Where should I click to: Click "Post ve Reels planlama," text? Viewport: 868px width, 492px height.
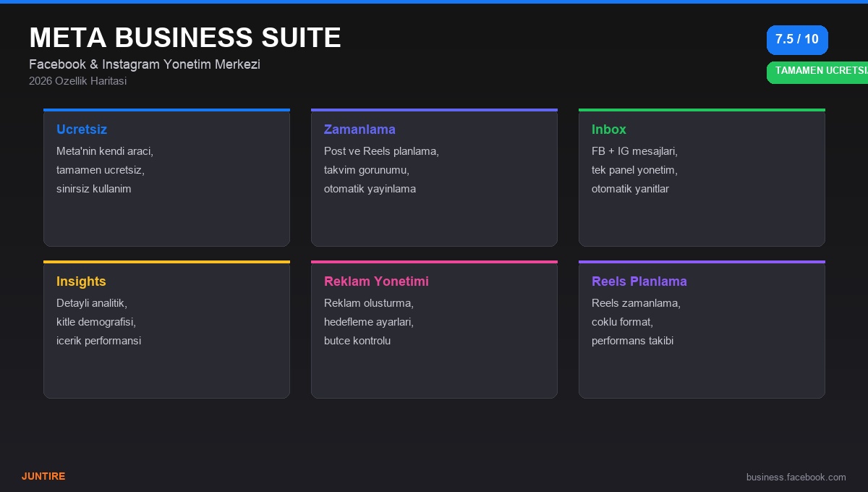click(381, 151)
